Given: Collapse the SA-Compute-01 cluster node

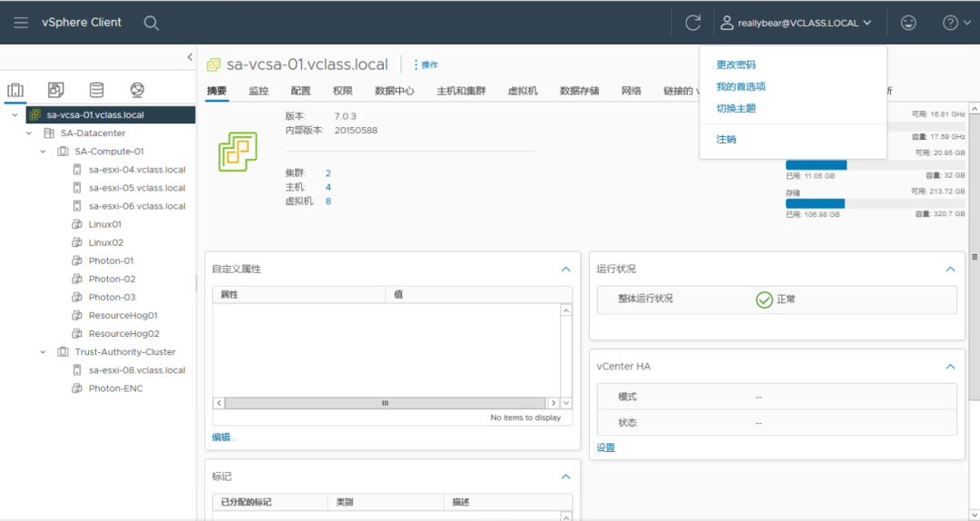Looking at the screenshot, I should [44, 152].
